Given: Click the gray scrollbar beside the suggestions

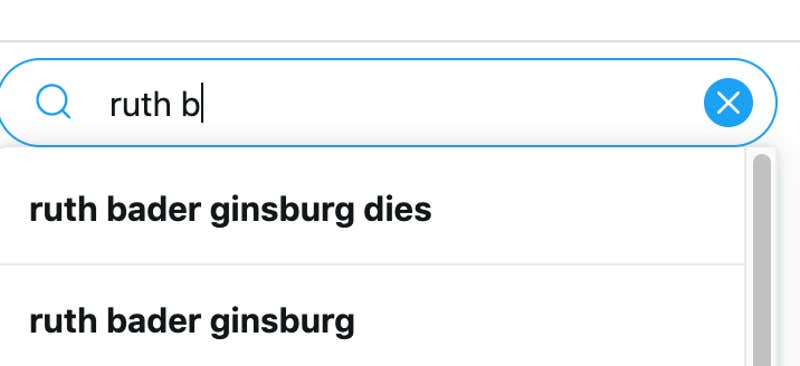Looking at the screenshot, I should tap(762, 260).
